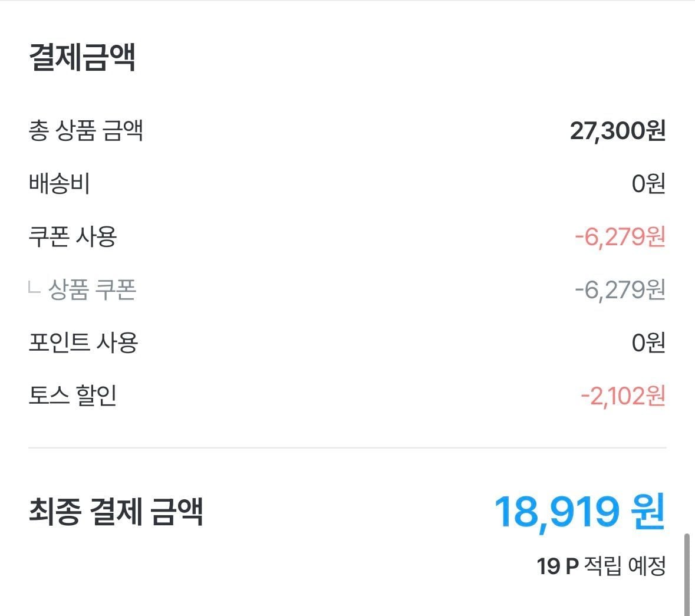Select the 최종 결제 금액 label
The width and height of the screenshot is (695, 616).
click(116, 511)
